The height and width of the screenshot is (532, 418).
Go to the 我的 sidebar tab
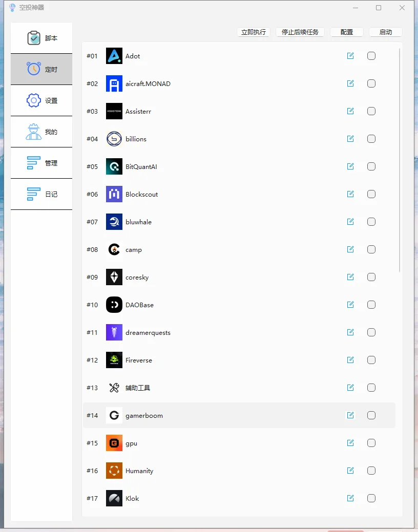[x=41, y=132]
